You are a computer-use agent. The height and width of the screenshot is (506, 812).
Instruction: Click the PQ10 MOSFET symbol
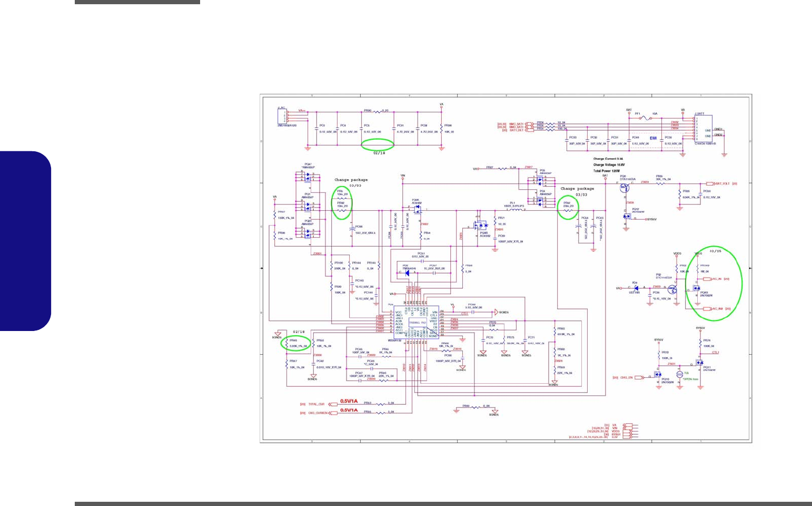[658, 374]
